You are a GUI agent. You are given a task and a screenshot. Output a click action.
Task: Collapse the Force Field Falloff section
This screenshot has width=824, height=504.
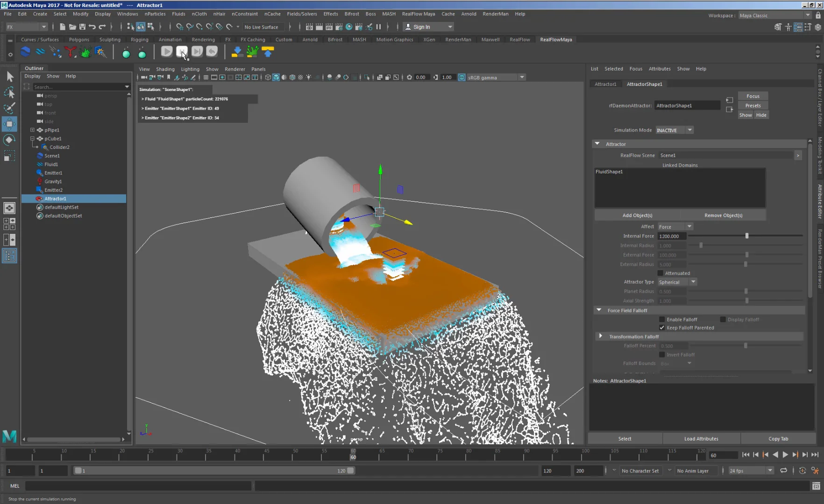point(599,310)
